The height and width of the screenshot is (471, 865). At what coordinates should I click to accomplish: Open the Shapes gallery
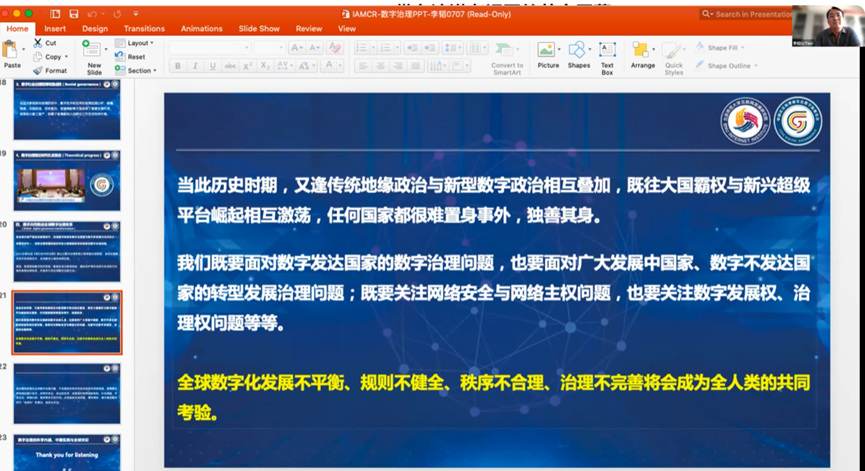coord(578,50)
